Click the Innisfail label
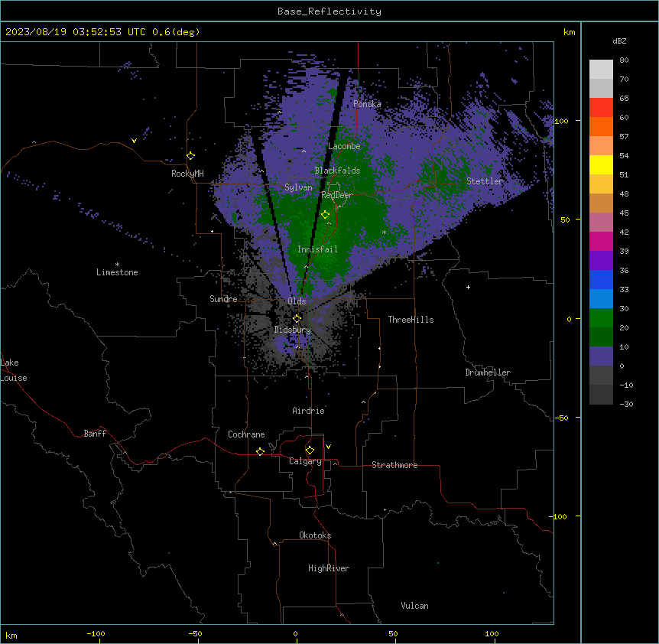659x644 pixels. (x=317, y=249)
